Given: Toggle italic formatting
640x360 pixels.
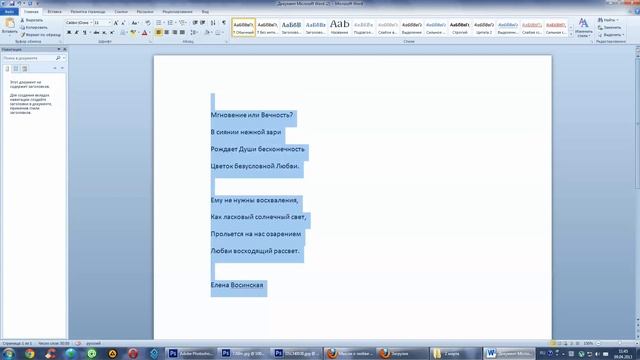Looking at the screenshot, I should pos(76,32).
